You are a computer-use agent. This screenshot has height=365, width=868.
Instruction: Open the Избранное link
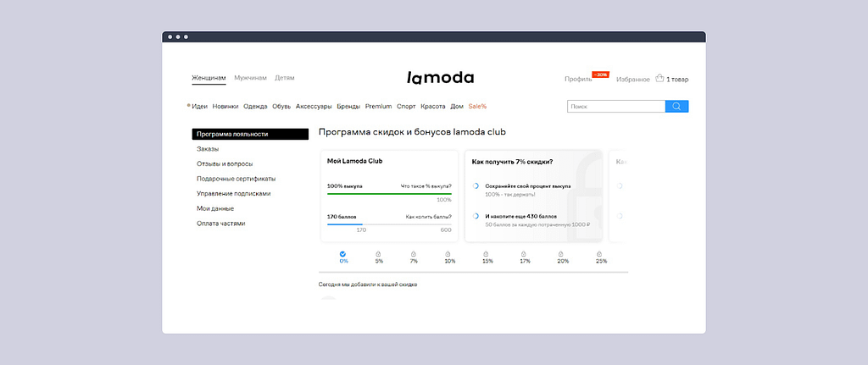[x=633, y=79]
